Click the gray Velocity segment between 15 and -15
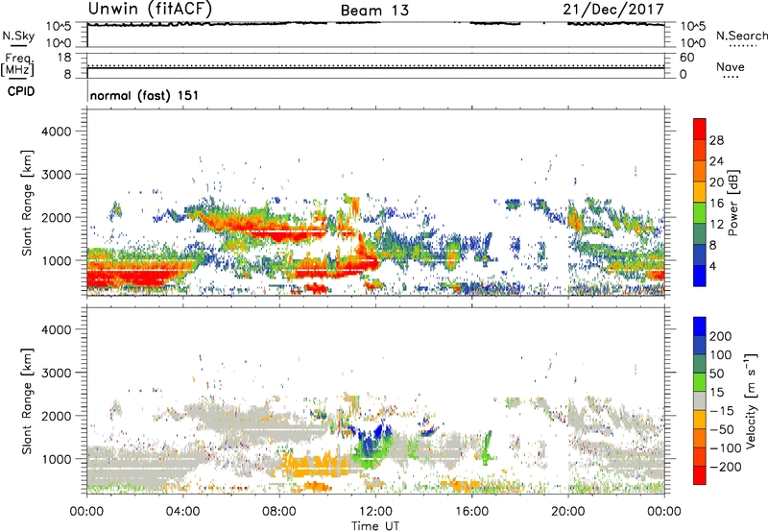Viewport: 768px width, 532px height. tap(700, 401)
